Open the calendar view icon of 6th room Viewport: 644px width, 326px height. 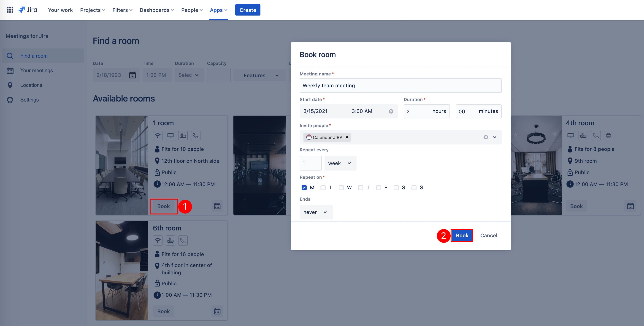click(x=217, y=311)
